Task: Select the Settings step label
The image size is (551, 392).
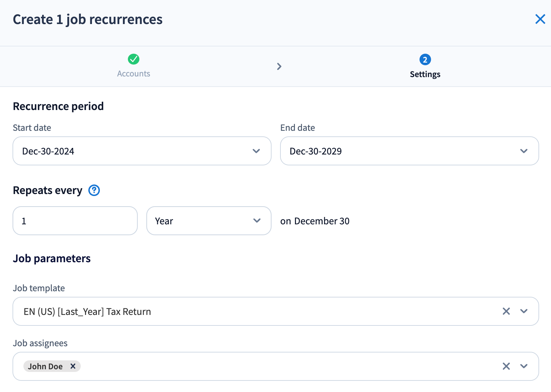Action: click(x=425, y=74)
